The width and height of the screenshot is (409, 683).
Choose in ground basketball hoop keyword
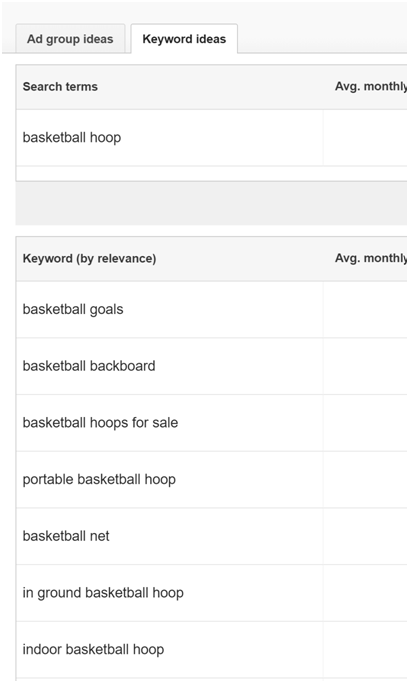coord(103,593)
